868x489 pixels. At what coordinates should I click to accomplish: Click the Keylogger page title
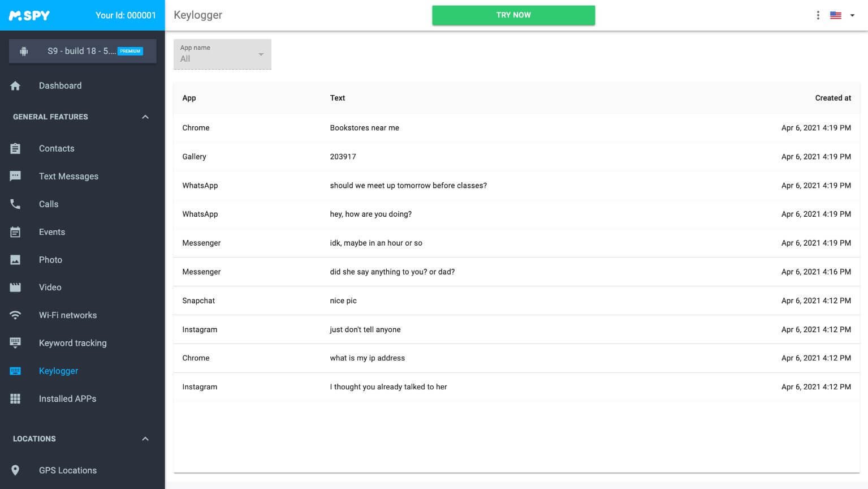point(198,15)
